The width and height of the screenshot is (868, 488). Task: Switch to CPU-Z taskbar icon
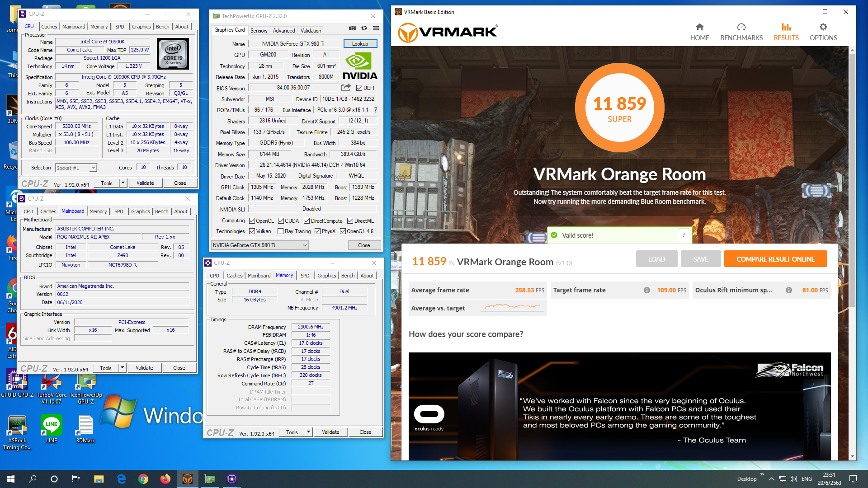[232, 479]
